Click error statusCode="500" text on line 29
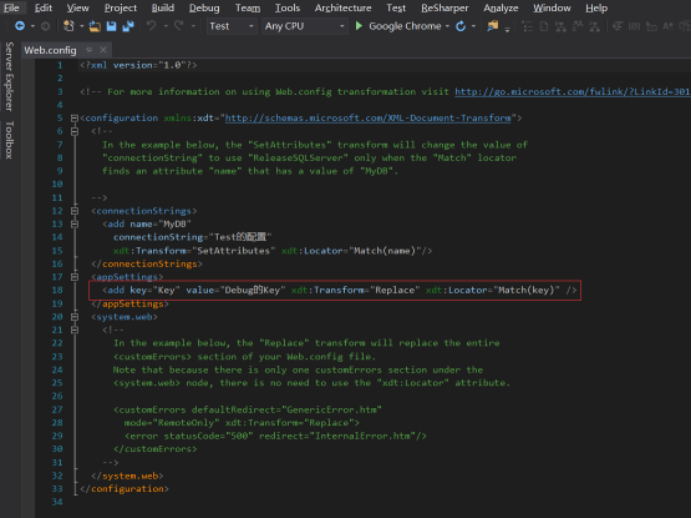The width and height of the screenshot is (692, 518). pos(276,436)
